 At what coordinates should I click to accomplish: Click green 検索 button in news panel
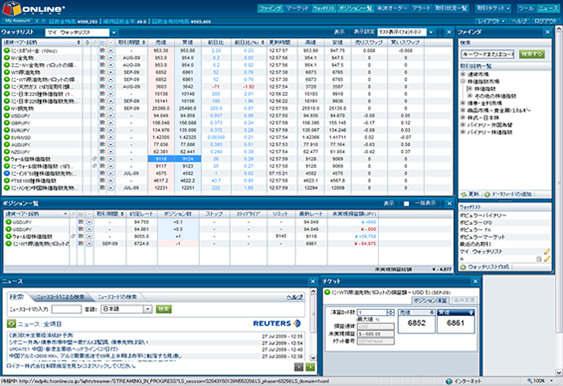point(163,309)
